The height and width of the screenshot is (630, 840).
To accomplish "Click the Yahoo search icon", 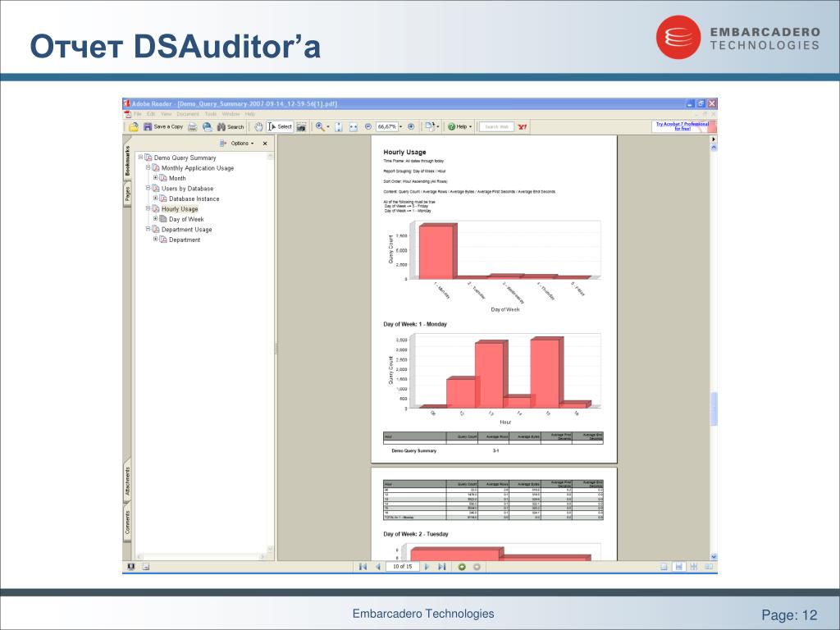I will click(523, 127).
